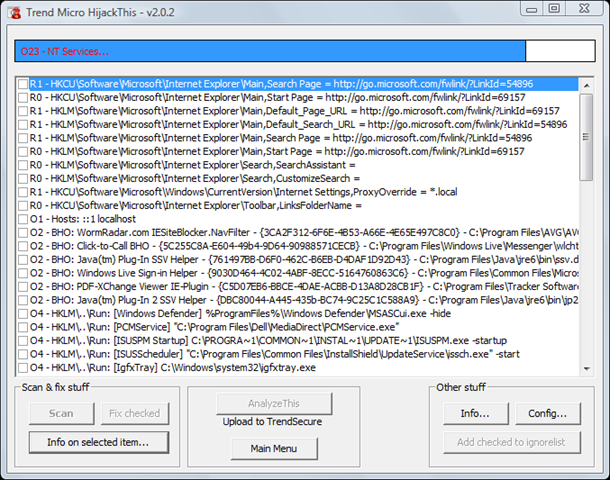Screen dimensions: 610x480
Task: Select the Windows Defender MSASCui.exe row
Action: click(x=240, y=314)
